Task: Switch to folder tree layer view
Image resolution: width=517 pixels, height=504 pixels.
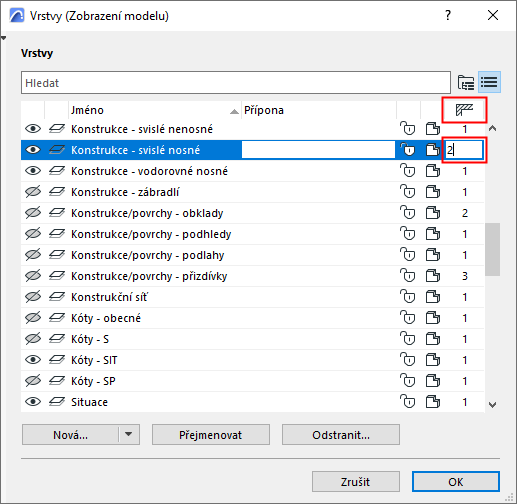Action: 466,82
